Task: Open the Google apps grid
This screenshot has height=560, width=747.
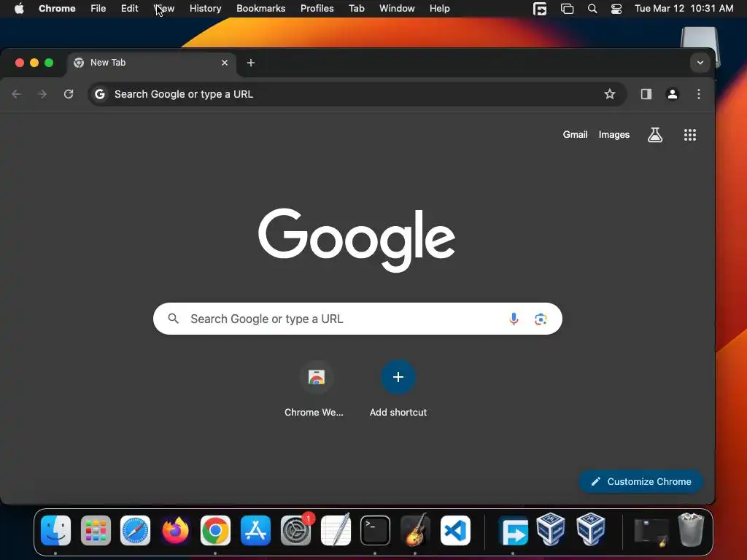Action: 690,135
